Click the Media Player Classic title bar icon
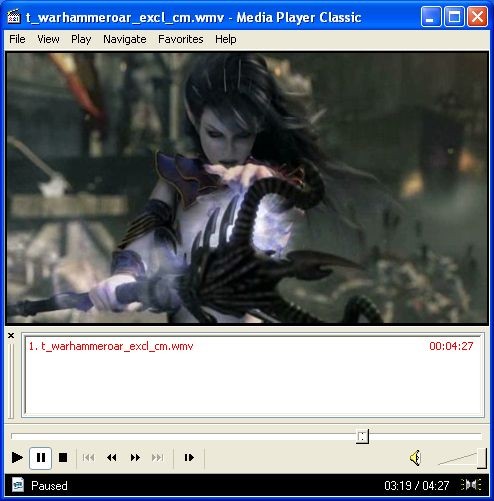The width and height of the screenshot is (494, 501). coord(14,17)
